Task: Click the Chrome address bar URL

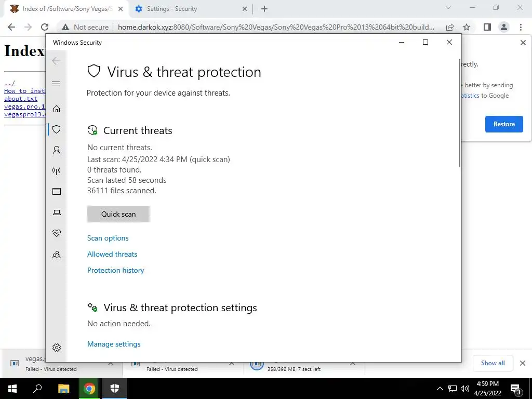Action: 276,27
